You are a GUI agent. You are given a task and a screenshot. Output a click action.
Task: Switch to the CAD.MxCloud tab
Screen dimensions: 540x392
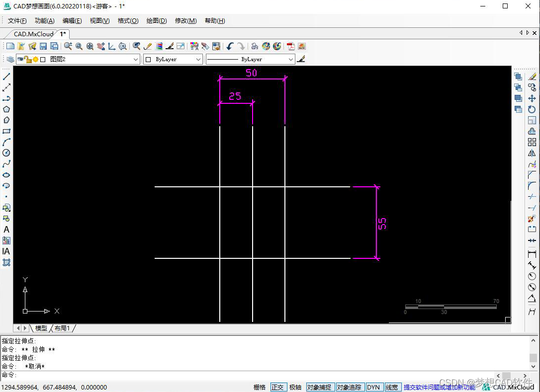[x=33, y=34]
